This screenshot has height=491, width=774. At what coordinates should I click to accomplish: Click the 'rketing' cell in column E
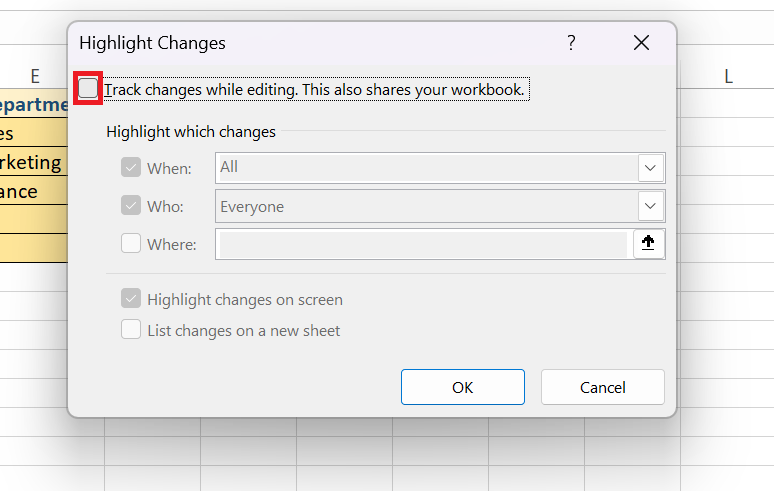click(x=34, y=162)
